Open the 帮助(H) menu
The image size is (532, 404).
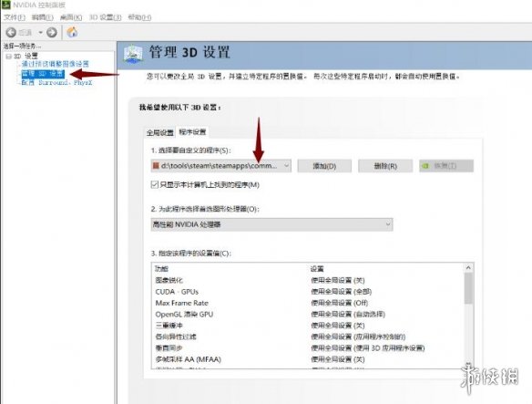point(139,17)
